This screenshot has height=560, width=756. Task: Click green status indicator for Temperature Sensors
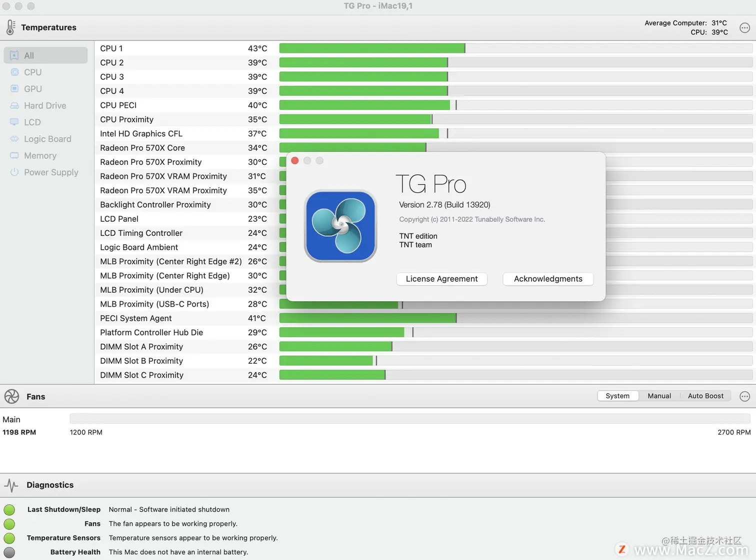point(9,538)
